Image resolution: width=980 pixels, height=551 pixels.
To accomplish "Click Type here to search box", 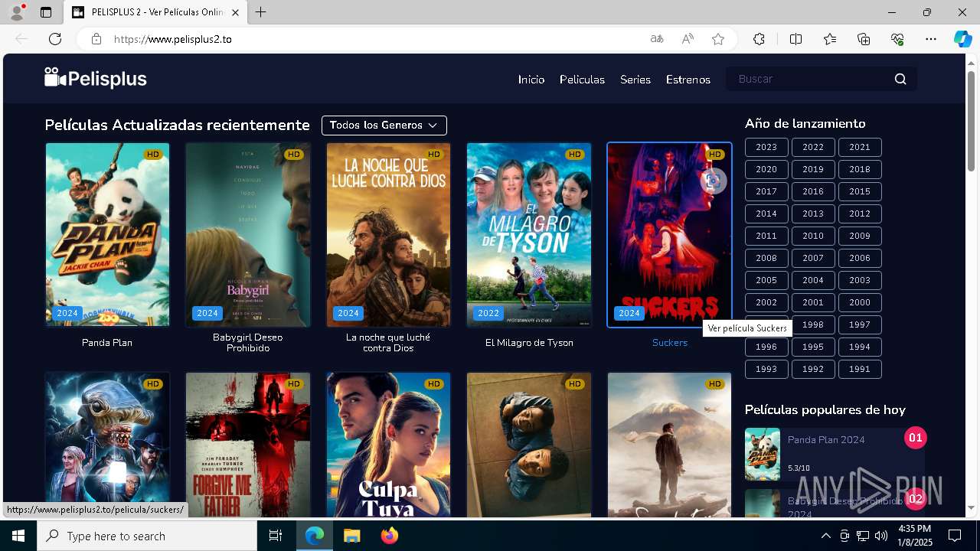I will tap(147, 536).
